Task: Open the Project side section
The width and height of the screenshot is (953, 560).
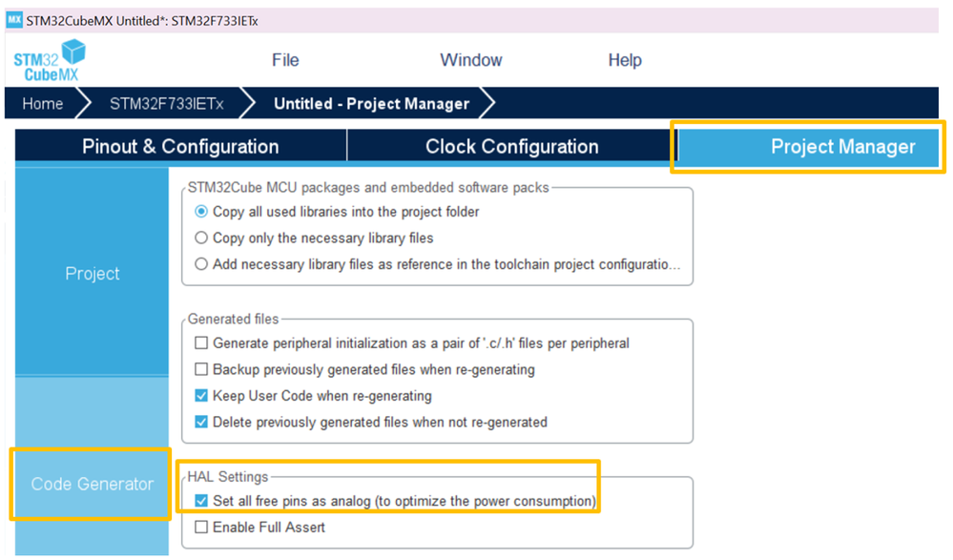Action: point(93,273)
